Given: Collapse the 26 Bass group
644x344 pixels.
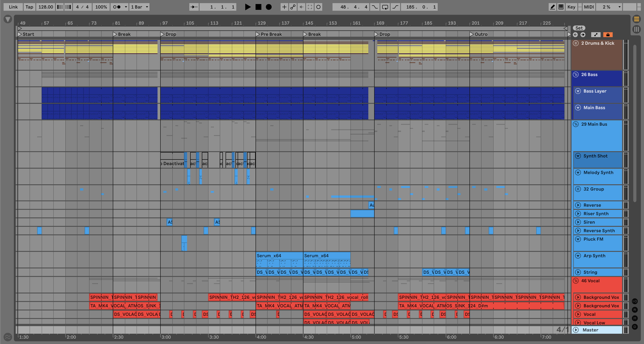Looking at the screenshot, I should click(576, 74).
